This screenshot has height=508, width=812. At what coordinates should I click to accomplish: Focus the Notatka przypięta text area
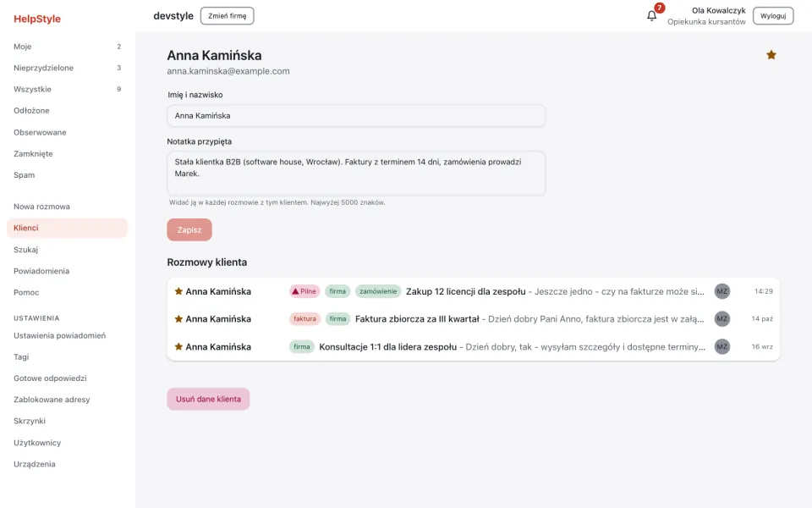point(356,173)
